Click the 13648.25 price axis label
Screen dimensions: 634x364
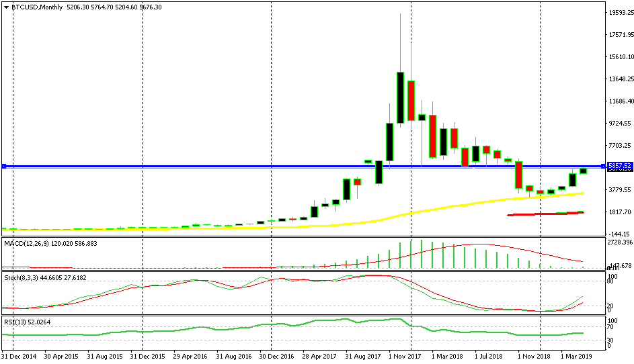[621, 79]
